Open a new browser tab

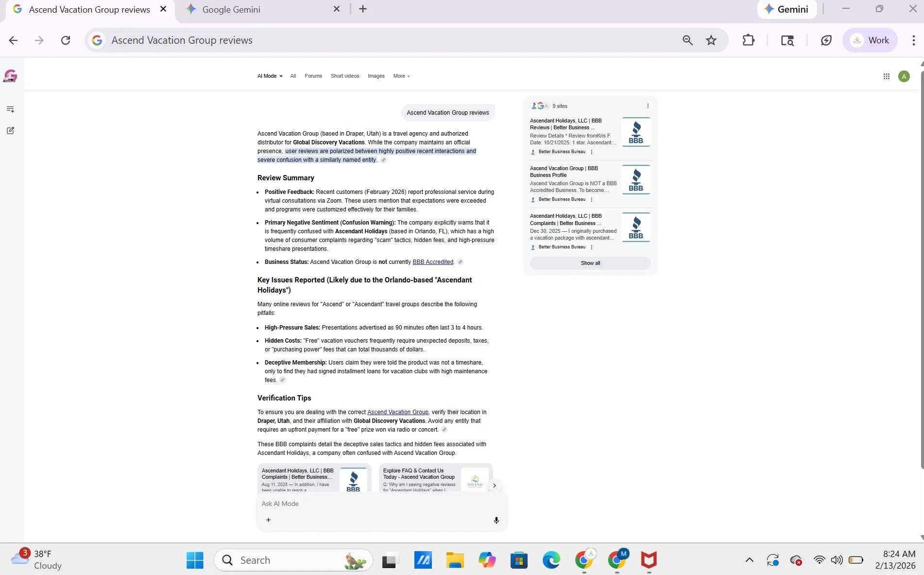(363, 9)
